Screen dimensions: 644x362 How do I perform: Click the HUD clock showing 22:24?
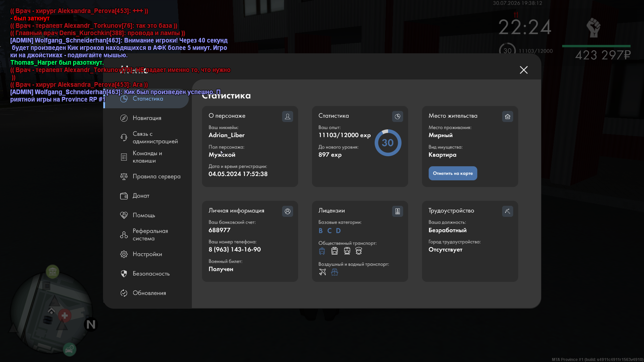point(525,27)
